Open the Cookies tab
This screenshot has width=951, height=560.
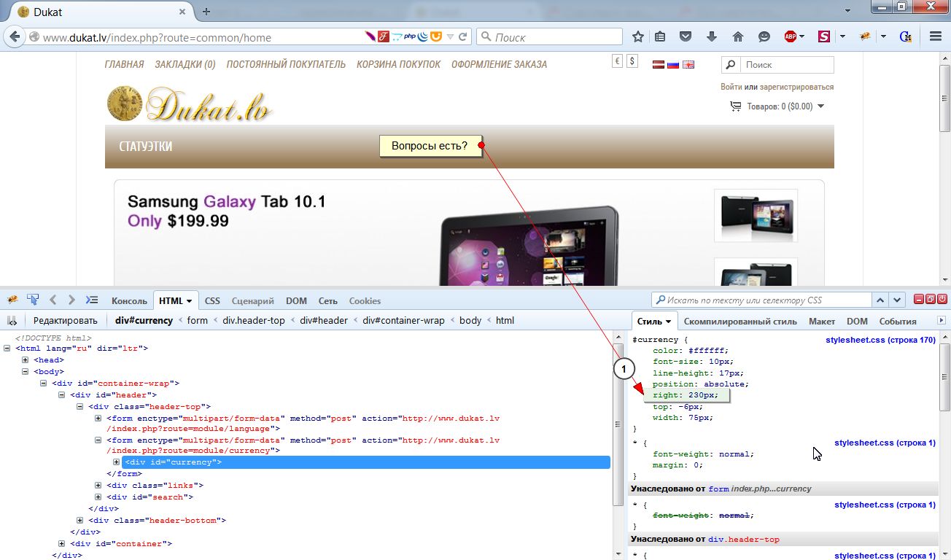(365, 300)
